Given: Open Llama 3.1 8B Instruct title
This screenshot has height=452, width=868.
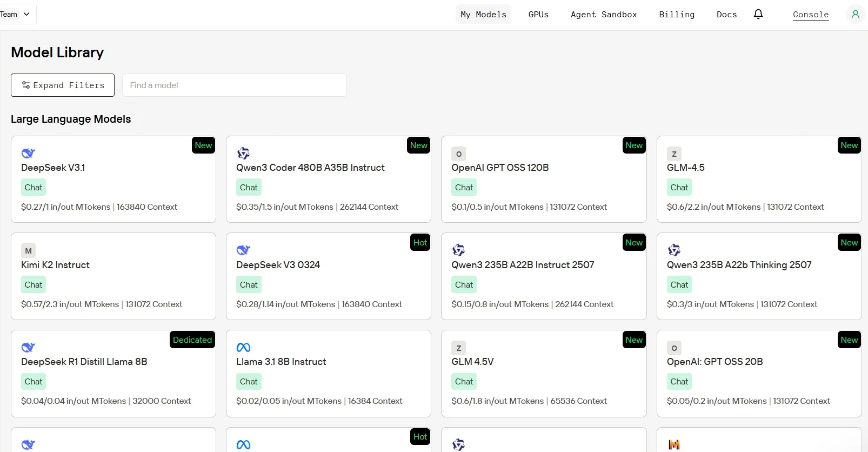Looking at the screenshot, I should point(281,362).
